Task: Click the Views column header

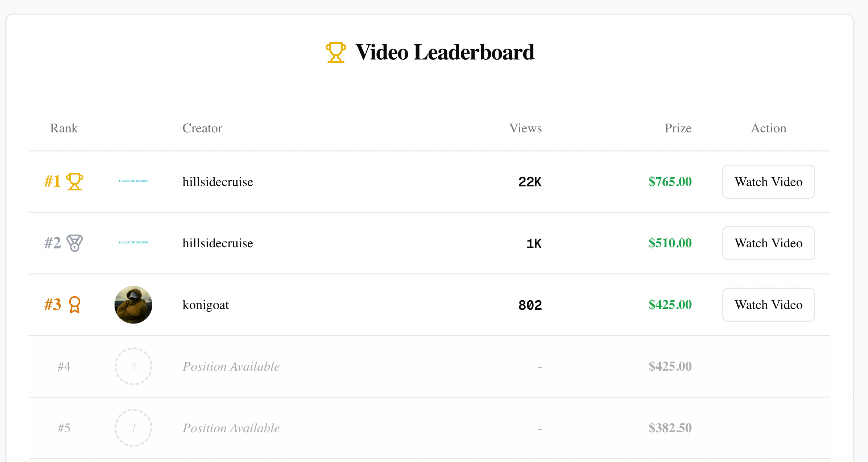Action: [525, 128]
